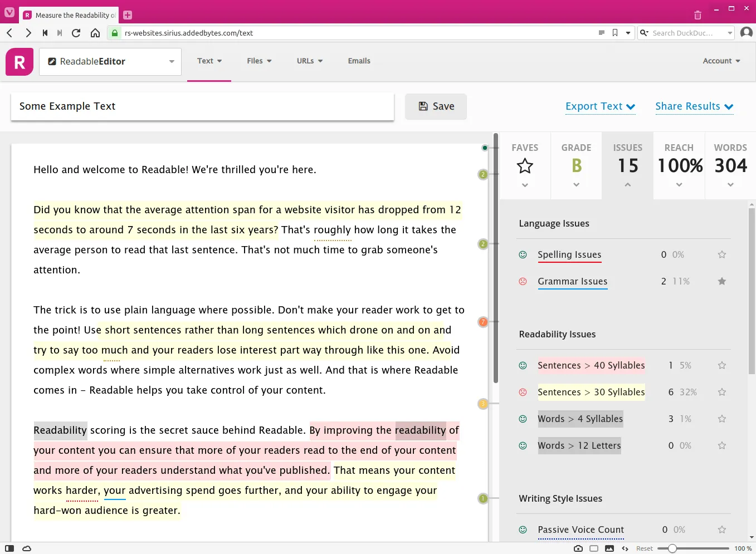
Task: Open the address bar history dropdown
Action: click(x=628, y=33)
